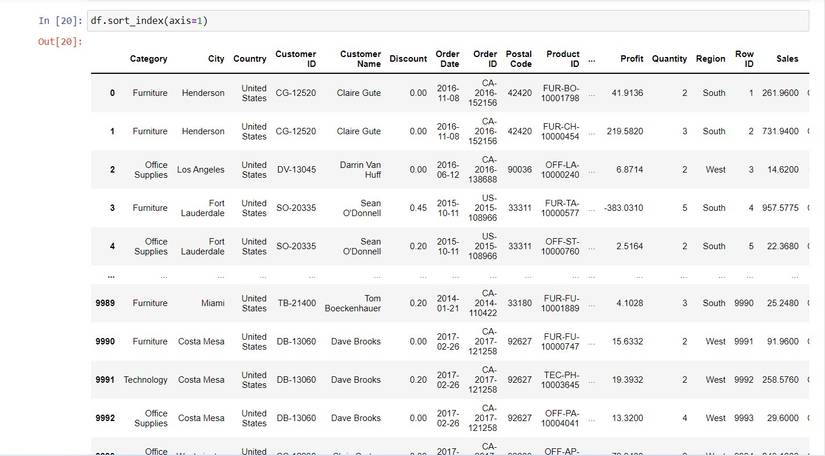Click the Category column header
Viewport: 825px width, 456px height.
(x=148, y=59)
